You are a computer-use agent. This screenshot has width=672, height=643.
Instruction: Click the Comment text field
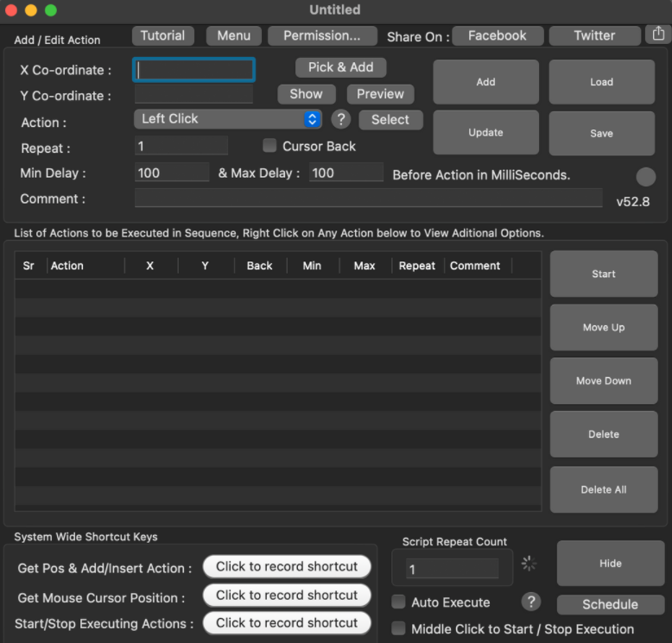pyautogui.click(x=368, y=199)
